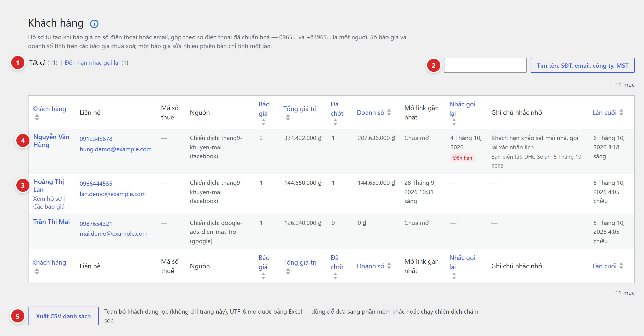Click Xuất CSV danh sách button
The image size is (644, 336).
(x=63, y=316)
